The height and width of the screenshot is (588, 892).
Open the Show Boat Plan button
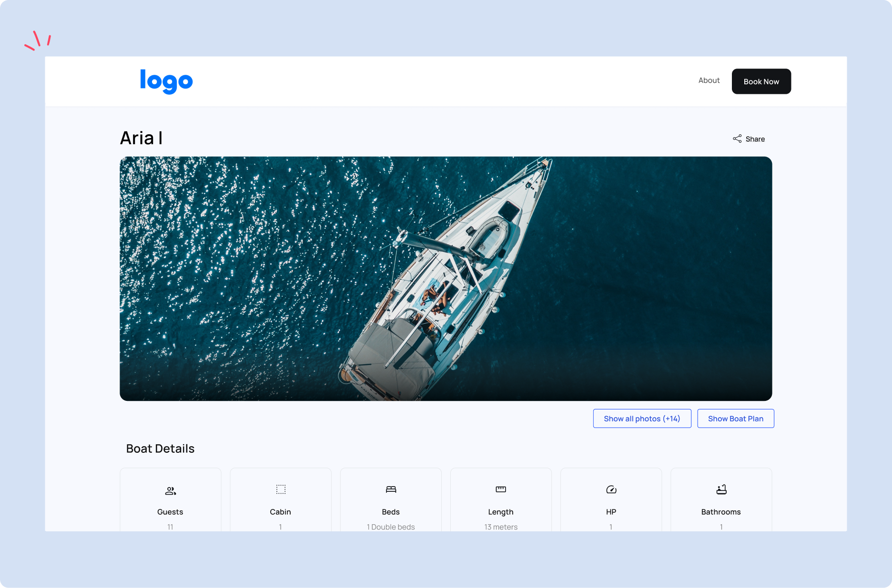(x=736, y=419)
